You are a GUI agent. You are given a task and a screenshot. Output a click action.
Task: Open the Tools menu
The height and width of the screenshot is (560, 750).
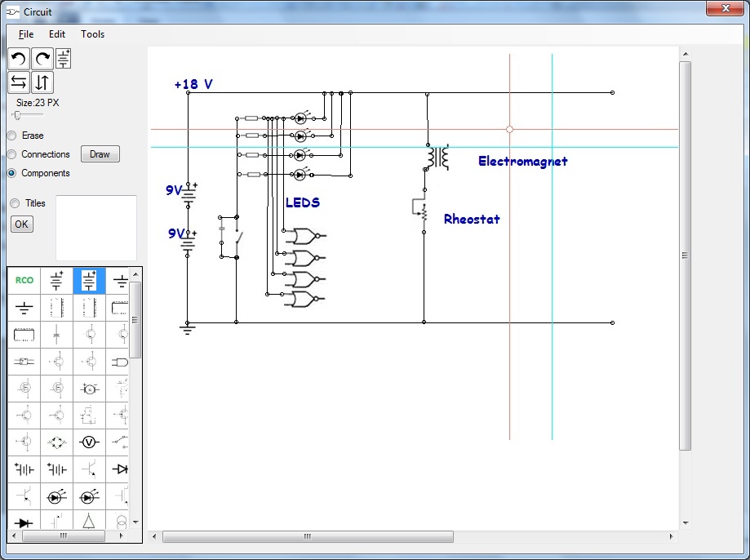92,34
